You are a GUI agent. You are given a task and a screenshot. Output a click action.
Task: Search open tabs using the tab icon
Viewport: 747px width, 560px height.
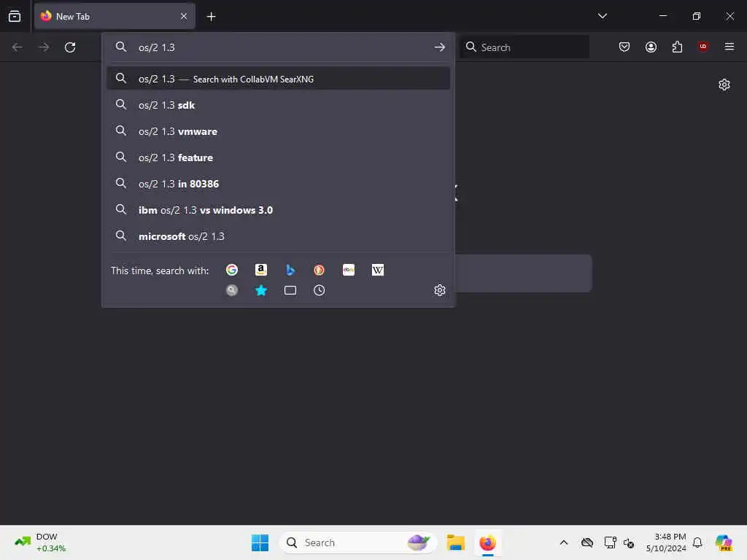pyautogui.click(x=290, y=290)
